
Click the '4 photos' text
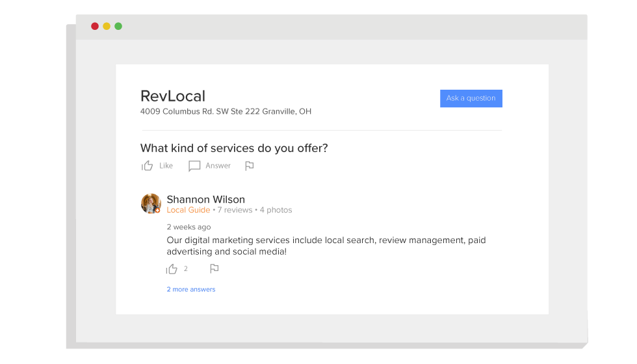[x=276, y=210]
